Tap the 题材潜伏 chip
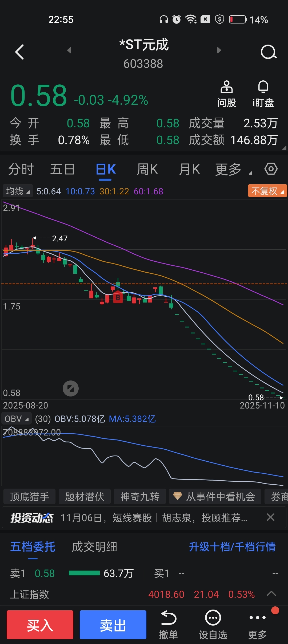This screenshot has height=644, width=288. 85,497
